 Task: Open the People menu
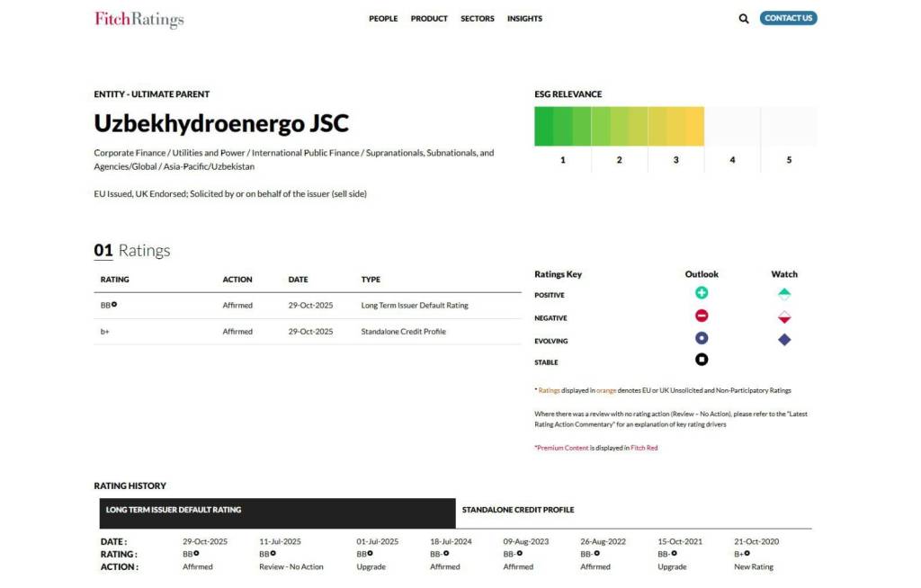click(x=383, y=19)
